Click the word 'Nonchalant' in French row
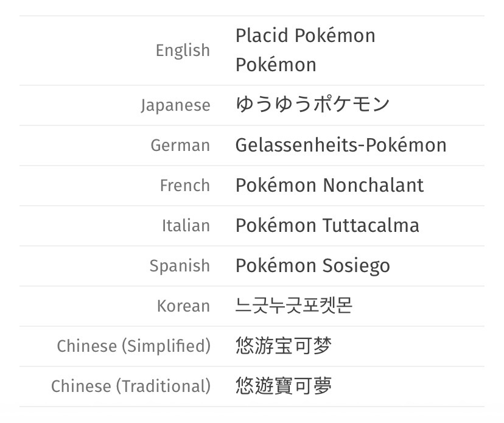The image size is (504, 423). pyautogui.click(x=374, y=185)
